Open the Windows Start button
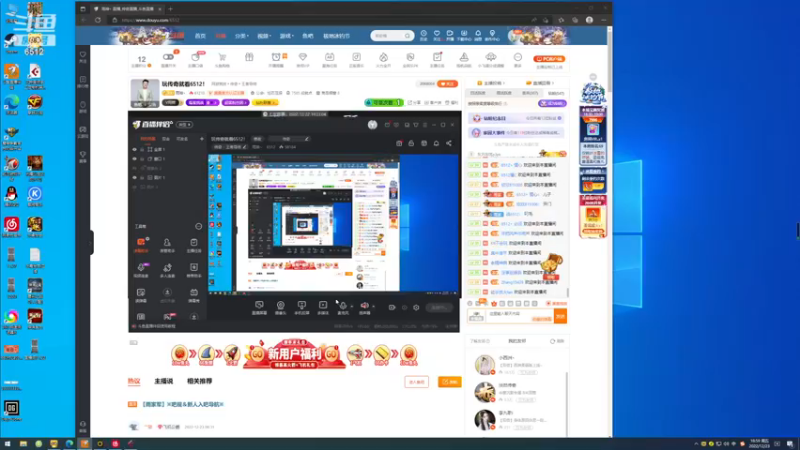 pyautogui.click(x=7, y=444)
